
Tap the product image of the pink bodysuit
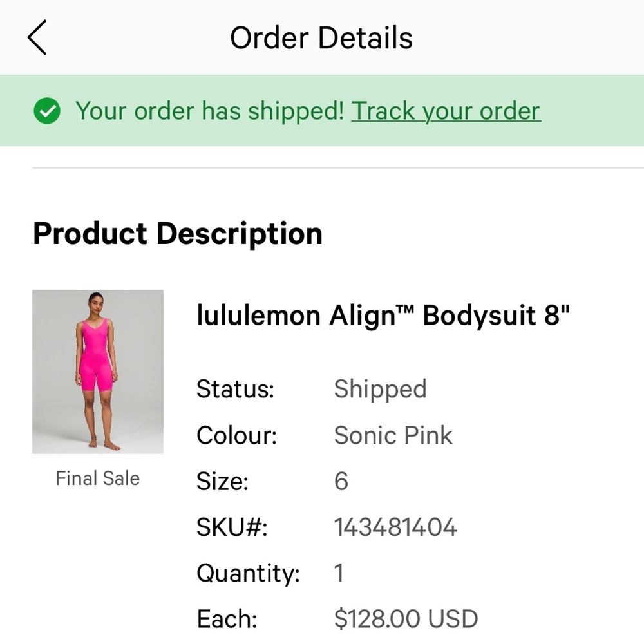pyautogui.click(x=97, y=372)
